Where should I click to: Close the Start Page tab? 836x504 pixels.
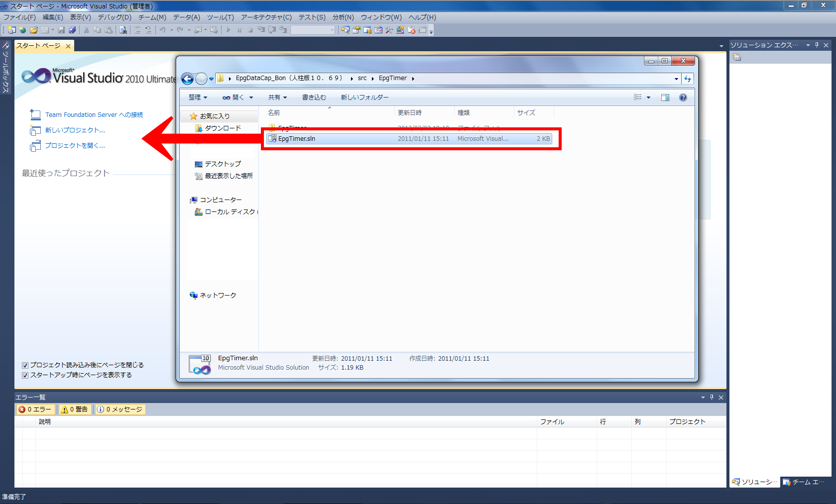68,46
